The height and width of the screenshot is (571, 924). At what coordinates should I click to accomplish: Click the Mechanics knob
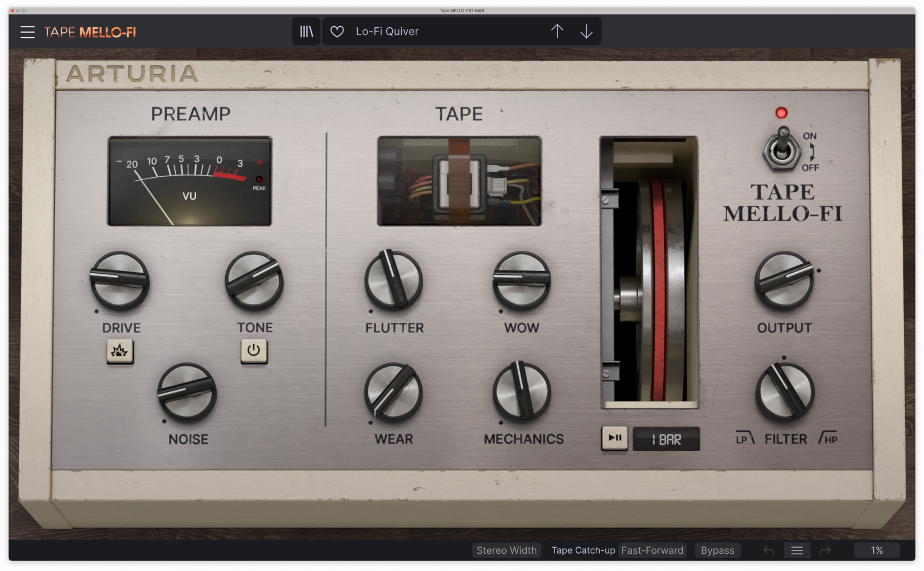[x=522, y=391]
